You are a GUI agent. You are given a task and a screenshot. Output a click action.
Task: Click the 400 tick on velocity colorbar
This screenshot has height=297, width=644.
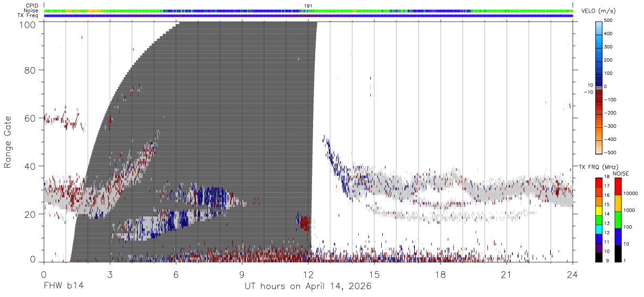coord(609,34)
